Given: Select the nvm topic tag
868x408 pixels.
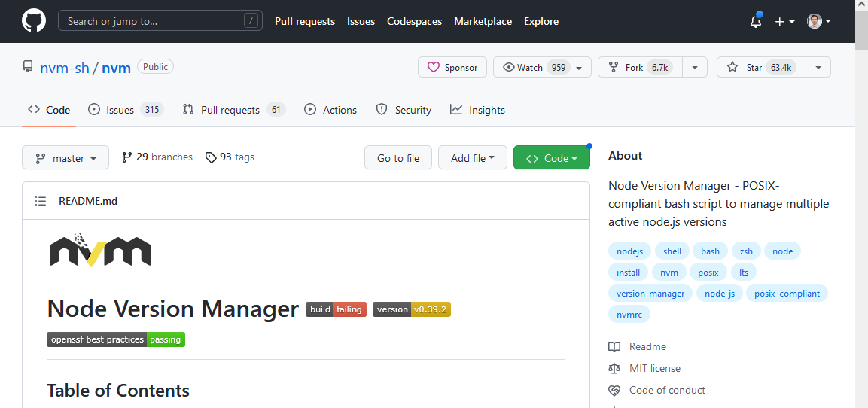Looking at the screenshot, I should 669,272.
